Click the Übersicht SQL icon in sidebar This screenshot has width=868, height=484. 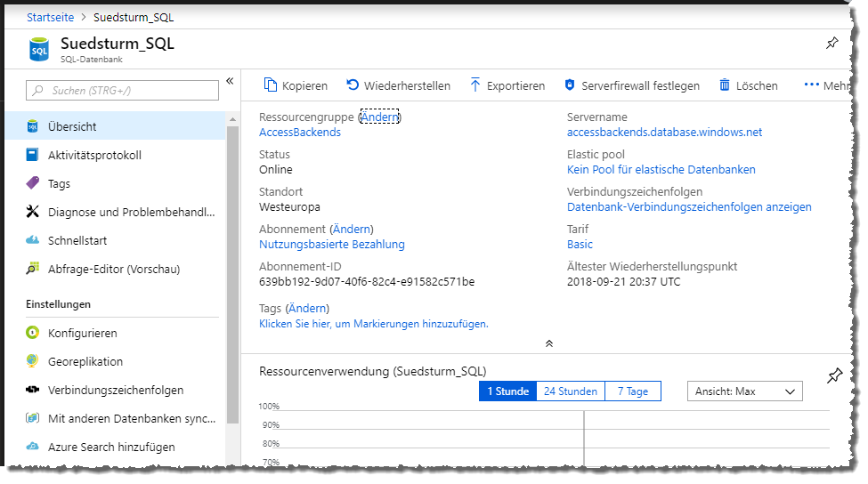pyautogui.click(x=33, y=126)
